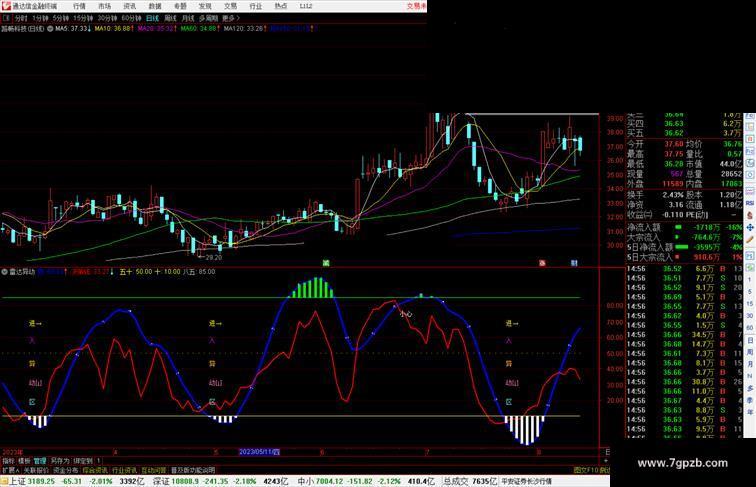
Task: Click the 指标 button in bottom toolbar
Action: pyautogui.click(x=8, y=461)
